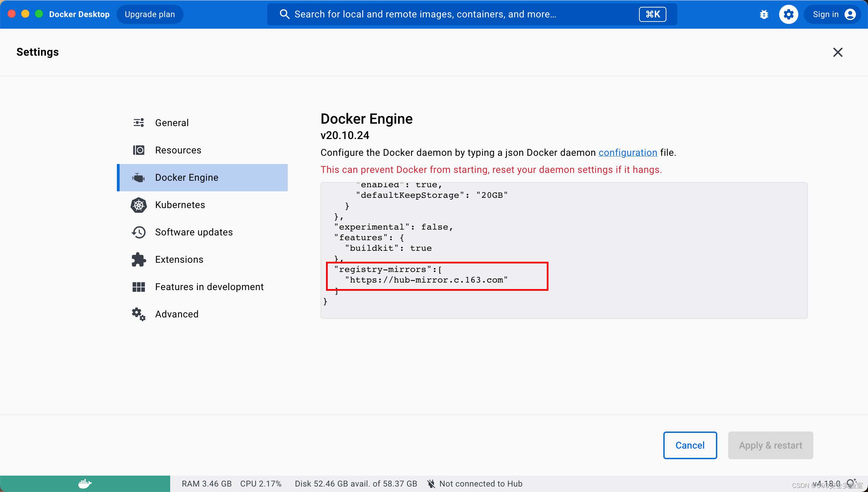Click Cancel to discard changes
The width and height of the screenshot is (868, 492).
pyautogui.click(x=690, y=445)
